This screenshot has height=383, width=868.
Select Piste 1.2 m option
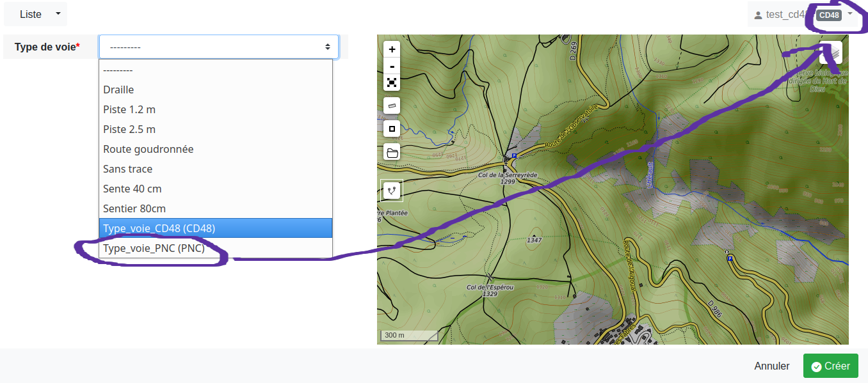[216, 109]
